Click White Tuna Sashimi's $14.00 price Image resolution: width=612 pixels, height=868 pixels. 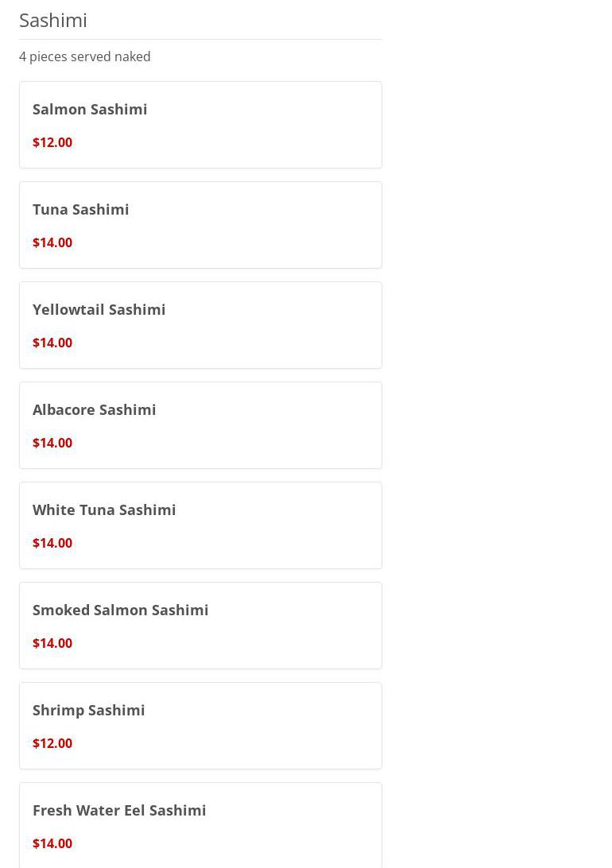[52, 543]
